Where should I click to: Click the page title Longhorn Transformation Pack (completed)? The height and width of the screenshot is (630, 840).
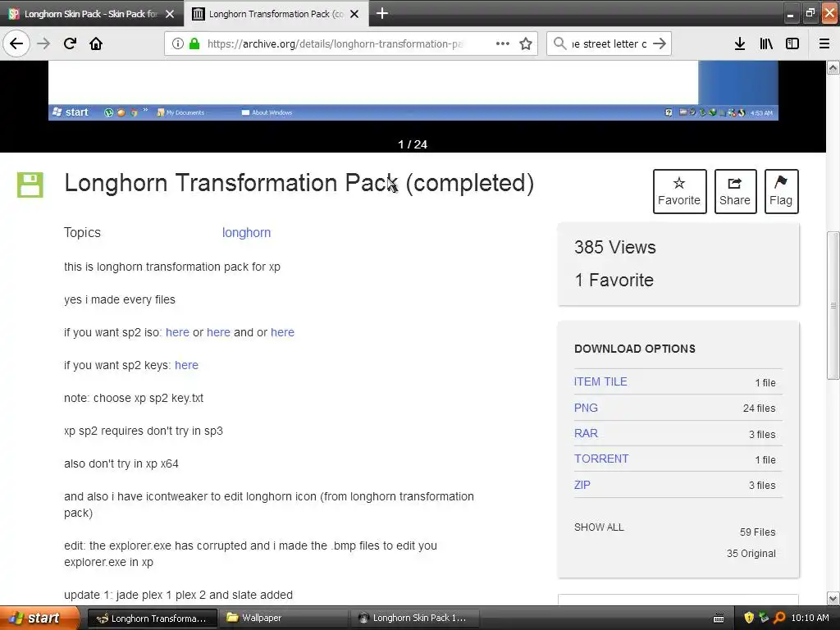click(x=299, y=183)
